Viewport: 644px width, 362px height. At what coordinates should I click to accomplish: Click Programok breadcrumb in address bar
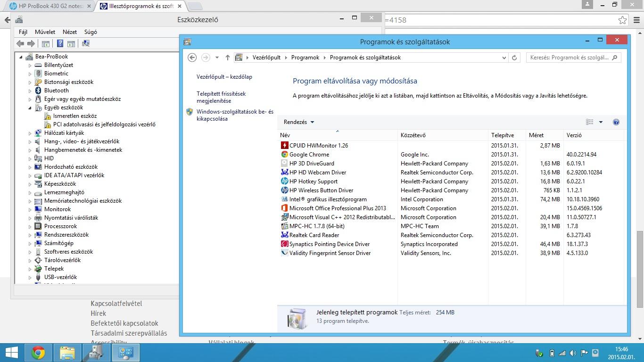pyautogui.click(x=305, y=58)
